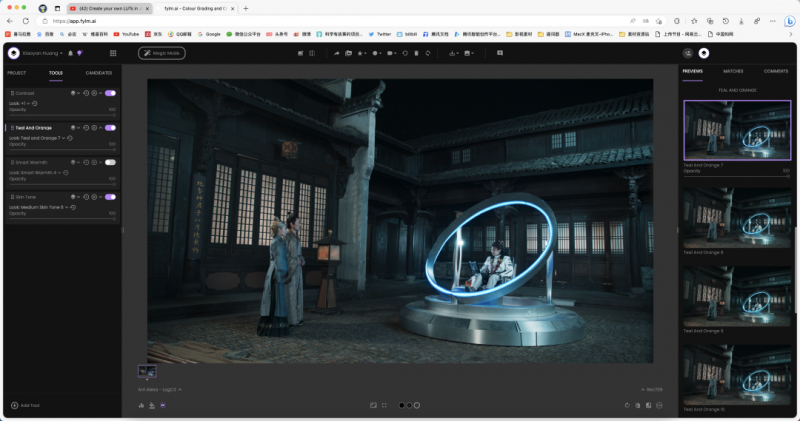Disable the Skin Tone toggle
800x421 pixels.
(110, 197)
